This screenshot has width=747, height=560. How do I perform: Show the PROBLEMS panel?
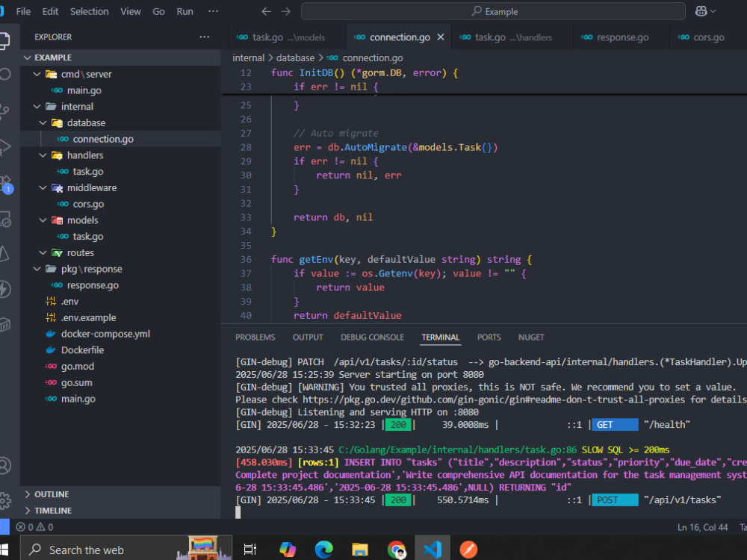pos(255,337)
